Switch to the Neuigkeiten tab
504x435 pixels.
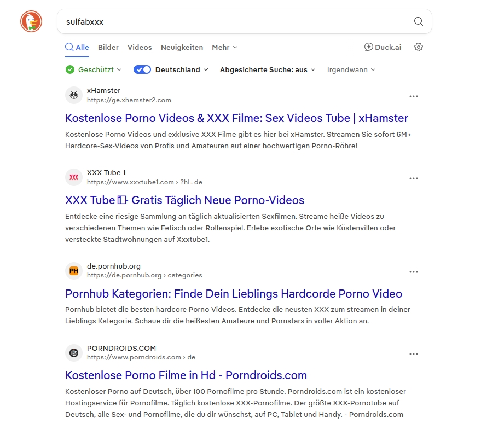click(x=182, y=47)
